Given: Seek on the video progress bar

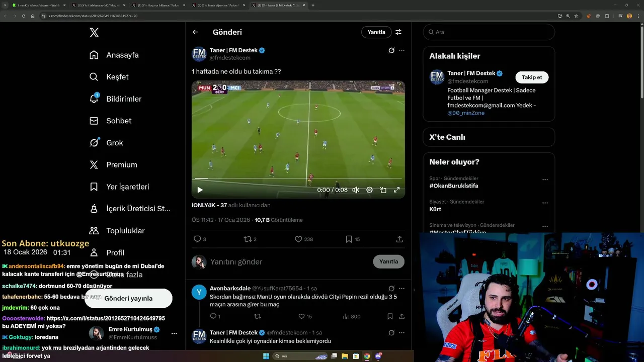Looking at the screenshot, I should 298,178.
